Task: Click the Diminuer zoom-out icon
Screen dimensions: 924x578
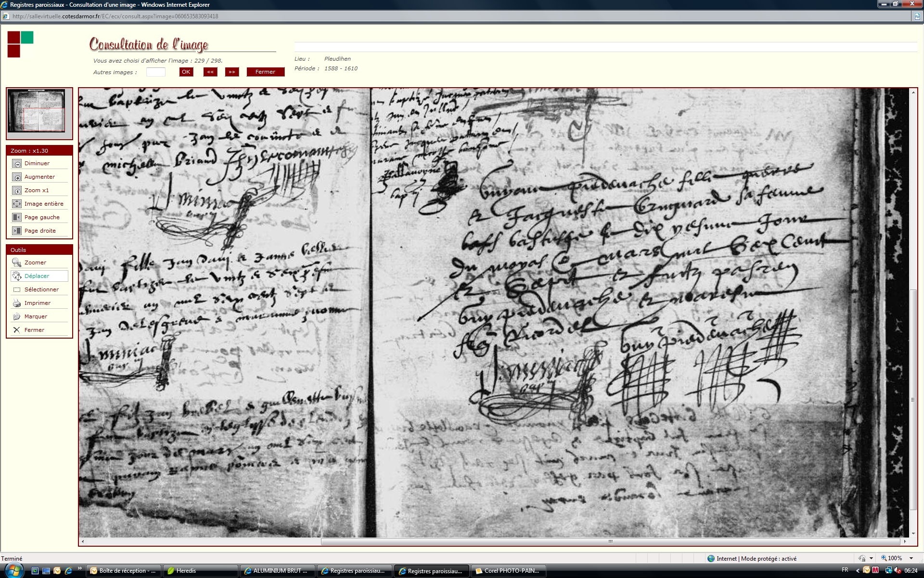Action: coord(17,164)
